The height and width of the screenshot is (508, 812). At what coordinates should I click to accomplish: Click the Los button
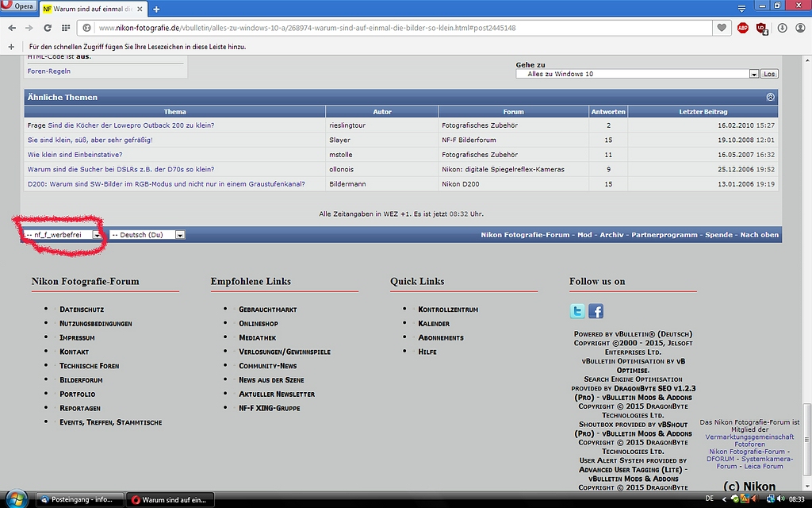point(769,74)
